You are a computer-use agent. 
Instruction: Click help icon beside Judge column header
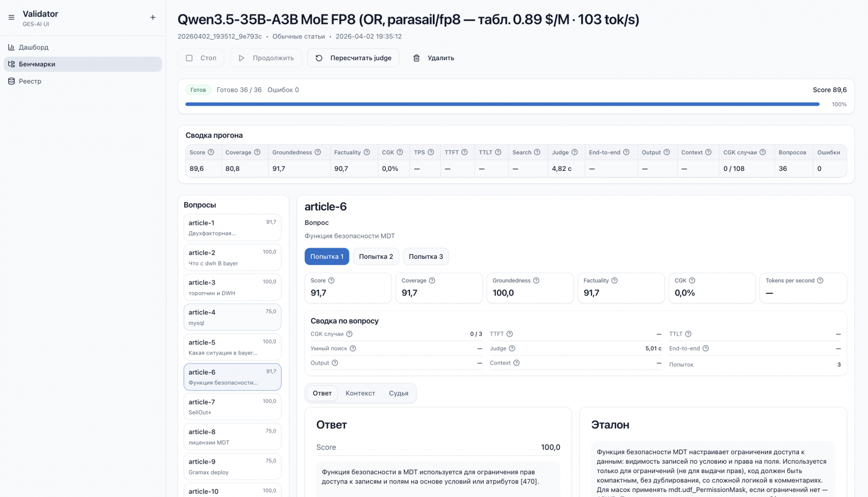[574, 152]
